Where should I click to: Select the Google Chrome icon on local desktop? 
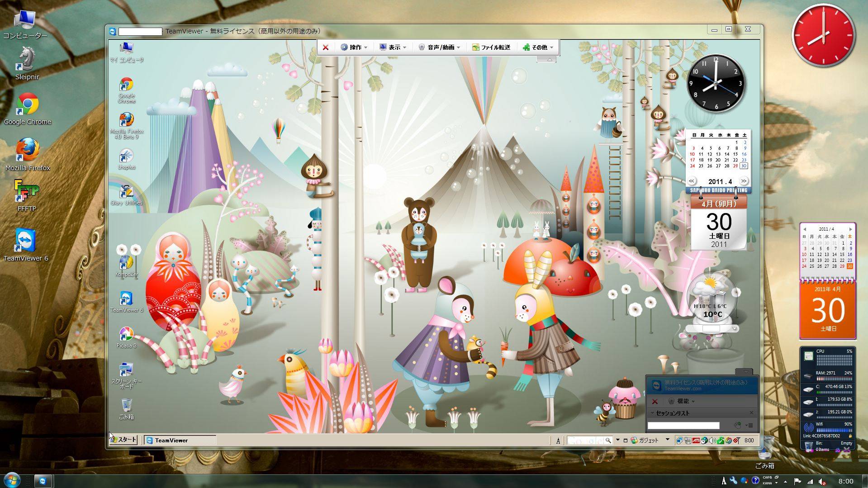[x=28, y=109]
